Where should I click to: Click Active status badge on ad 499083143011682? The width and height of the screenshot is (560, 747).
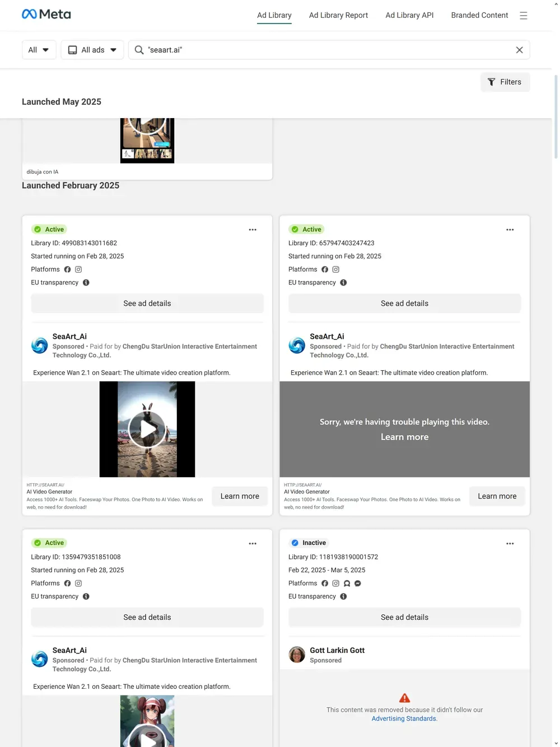pos(49,230)
